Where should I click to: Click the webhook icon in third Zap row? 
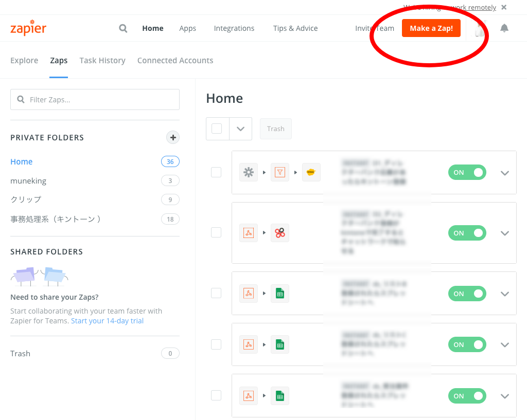pos(249,294)
